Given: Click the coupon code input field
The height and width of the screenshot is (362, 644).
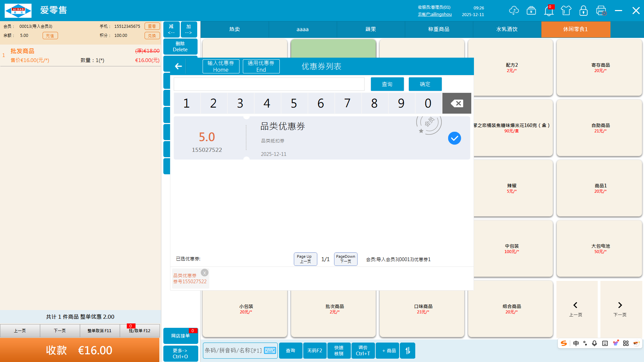Looking at the screenshot, I should point(269,84).
